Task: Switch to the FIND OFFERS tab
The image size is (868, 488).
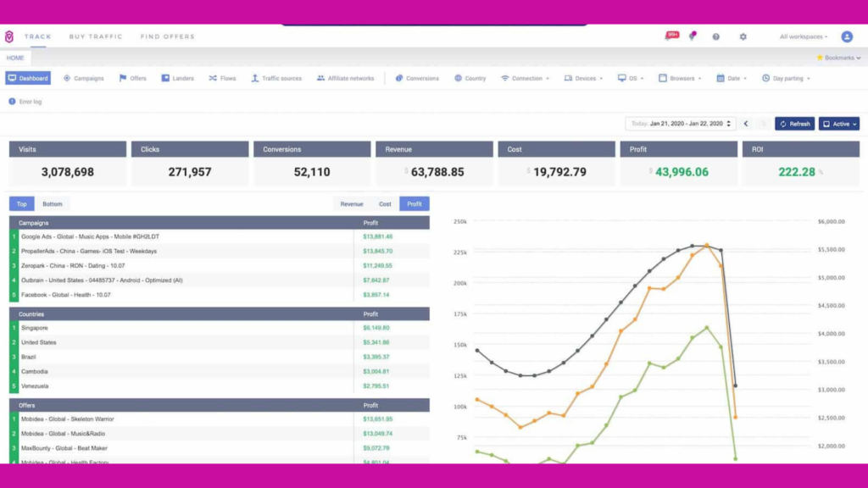Action: point(168,36)
